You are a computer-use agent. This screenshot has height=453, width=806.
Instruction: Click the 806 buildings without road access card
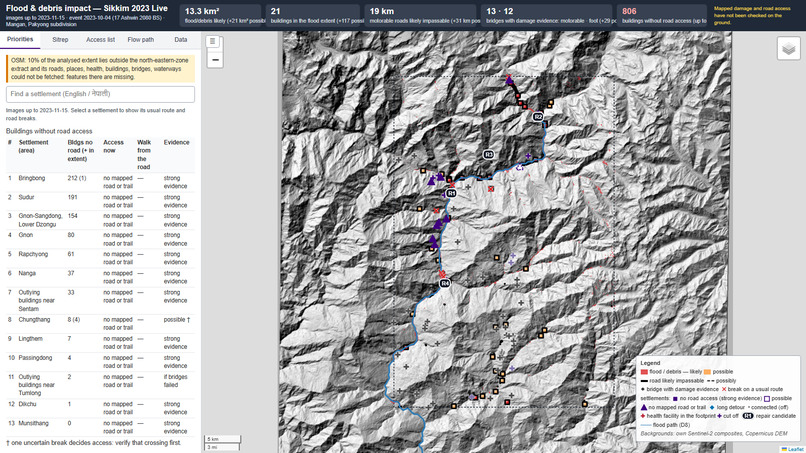(662, 15)
